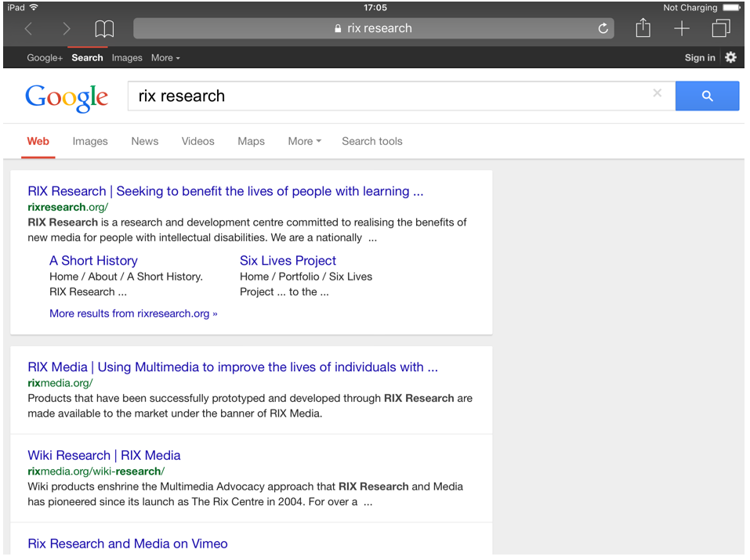Tap the Wi-Fi status icon
Image resolution: width=750 pixels, height=560 pixels.
pos(34,8)
